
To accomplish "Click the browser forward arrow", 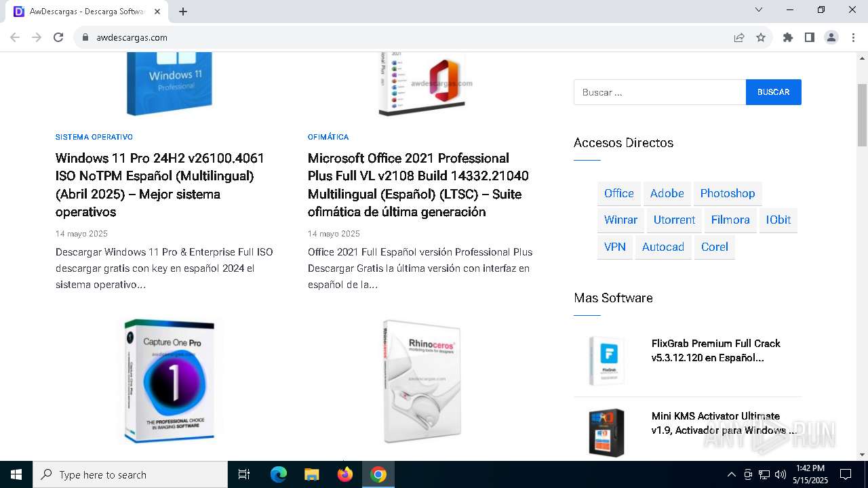I will click(x=37, y=37).
